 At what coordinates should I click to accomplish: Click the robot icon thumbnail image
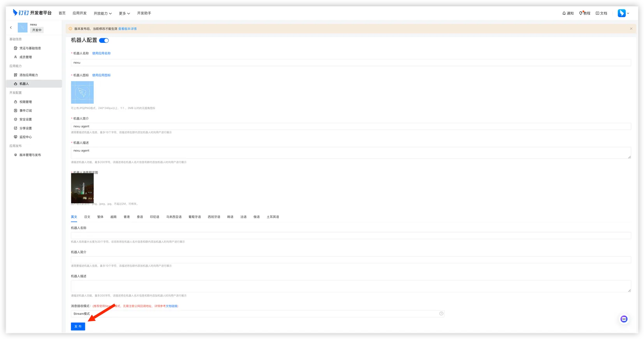82,92
